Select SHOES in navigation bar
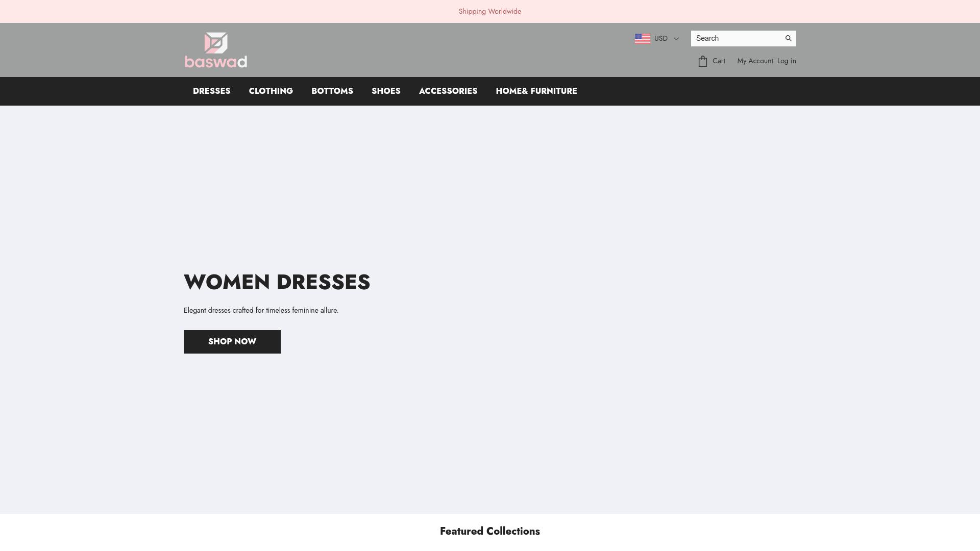980x551 pixels. (386, 91)
